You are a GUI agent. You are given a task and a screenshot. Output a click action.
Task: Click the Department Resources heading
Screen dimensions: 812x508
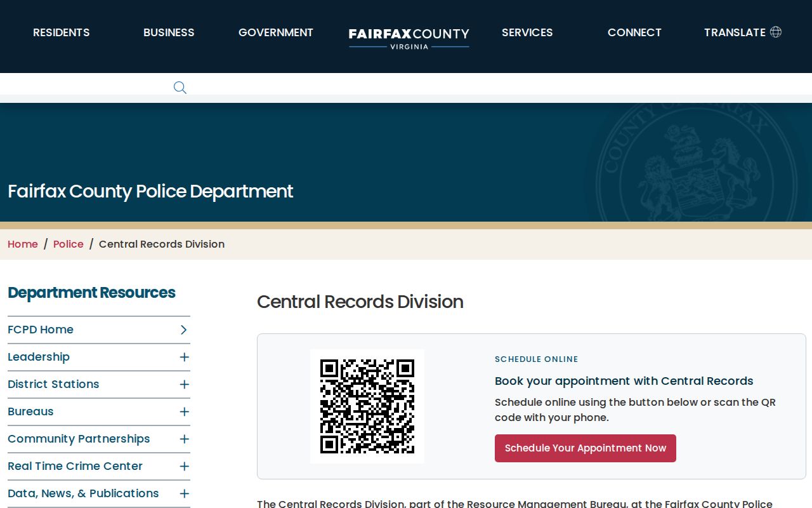(91, 293)
